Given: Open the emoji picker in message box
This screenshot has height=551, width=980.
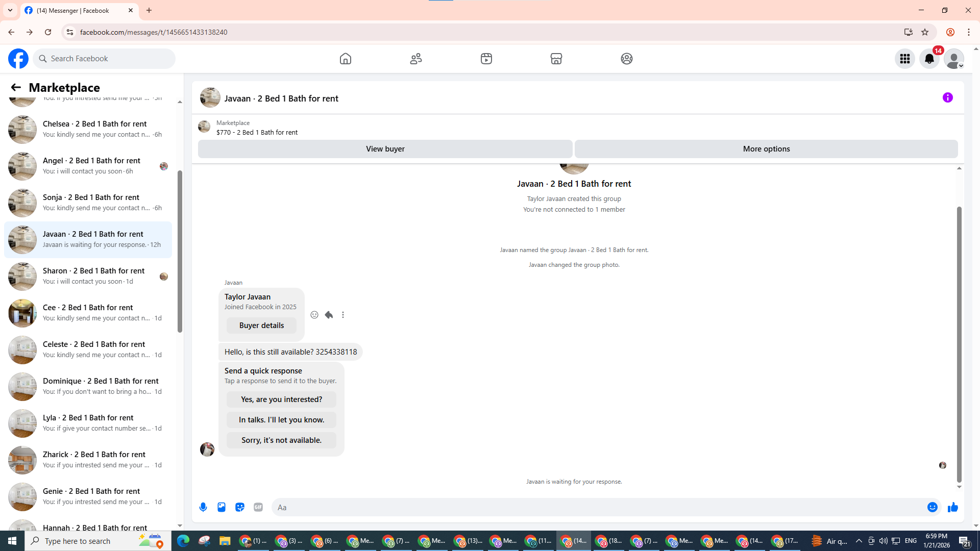Looking at the screenshot, I should pyautogui.click(x=932, y=507).
